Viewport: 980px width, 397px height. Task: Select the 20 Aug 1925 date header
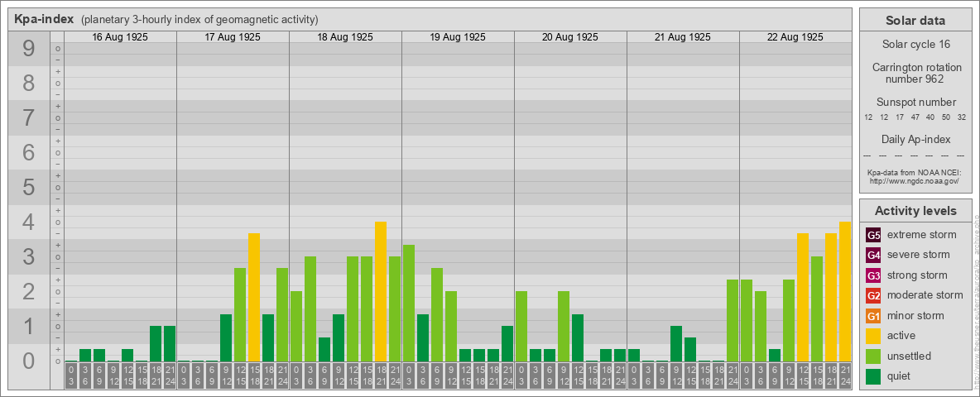tap(570, 37)
